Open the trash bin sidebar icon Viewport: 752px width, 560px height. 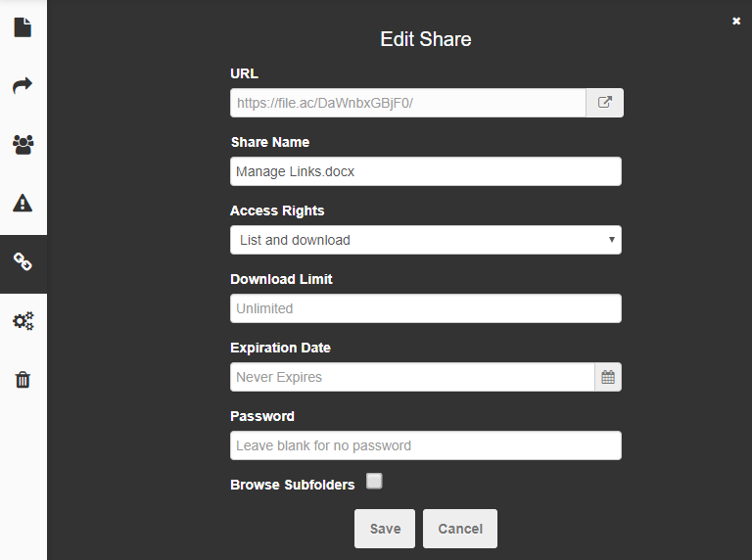tap(23, 380)
